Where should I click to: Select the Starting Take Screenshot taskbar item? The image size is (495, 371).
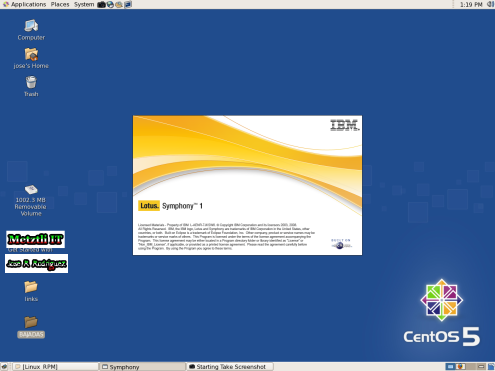[x=230, y=367]
